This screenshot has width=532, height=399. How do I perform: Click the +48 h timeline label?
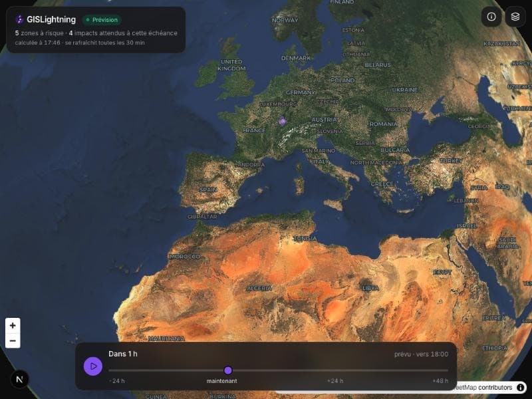pos(440,380)
